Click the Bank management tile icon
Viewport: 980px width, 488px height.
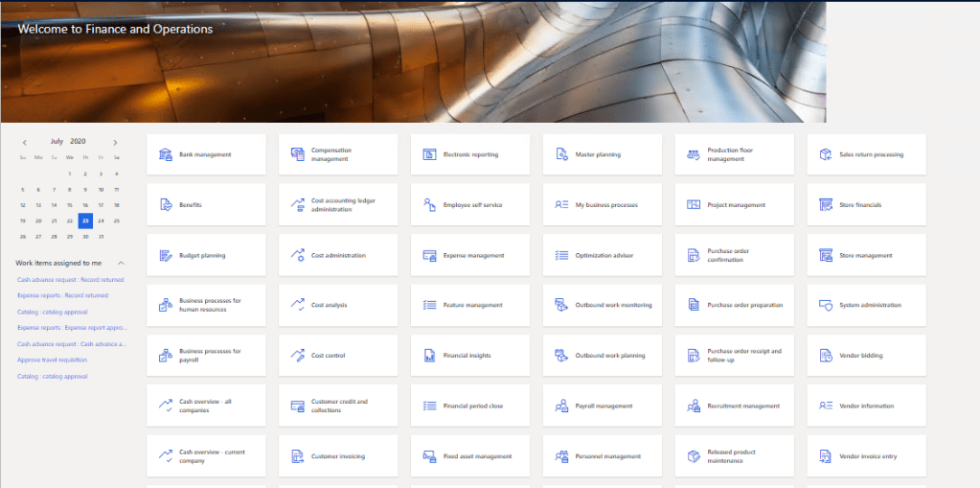point(165,154)
